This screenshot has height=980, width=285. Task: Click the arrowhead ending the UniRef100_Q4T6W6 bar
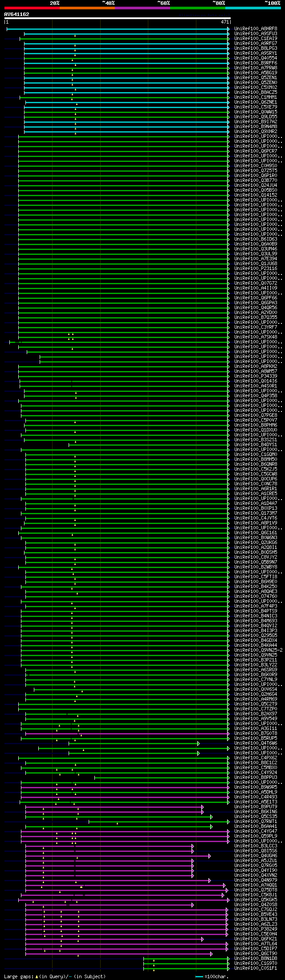click(x=199, y=743)
